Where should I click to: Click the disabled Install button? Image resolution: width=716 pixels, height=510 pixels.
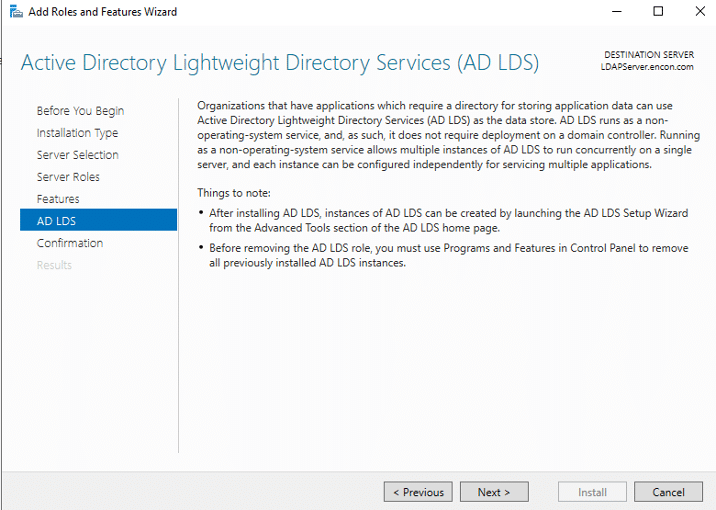coord(592,492)
